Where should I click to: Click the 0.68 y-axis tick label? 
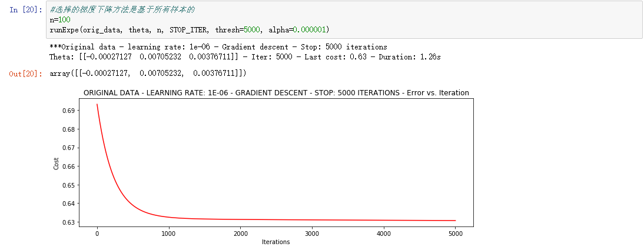[x=69, y=129]
